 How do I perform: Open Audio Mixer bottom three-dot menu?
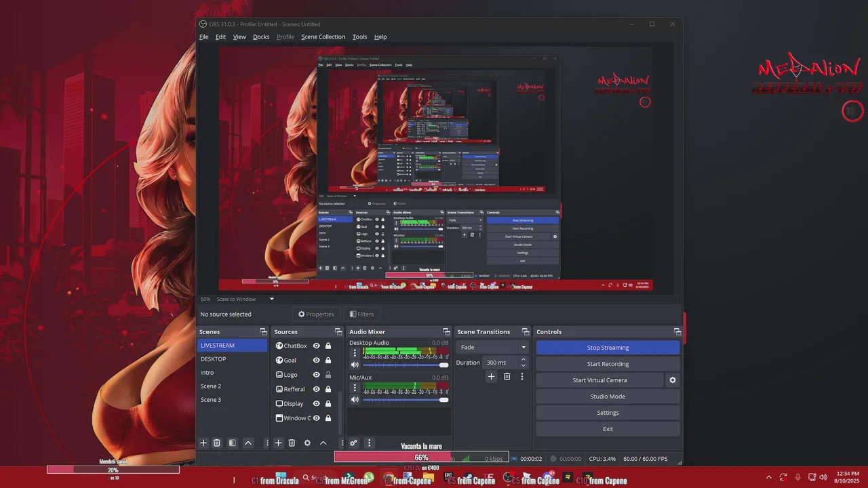click(x=369, y=443)
